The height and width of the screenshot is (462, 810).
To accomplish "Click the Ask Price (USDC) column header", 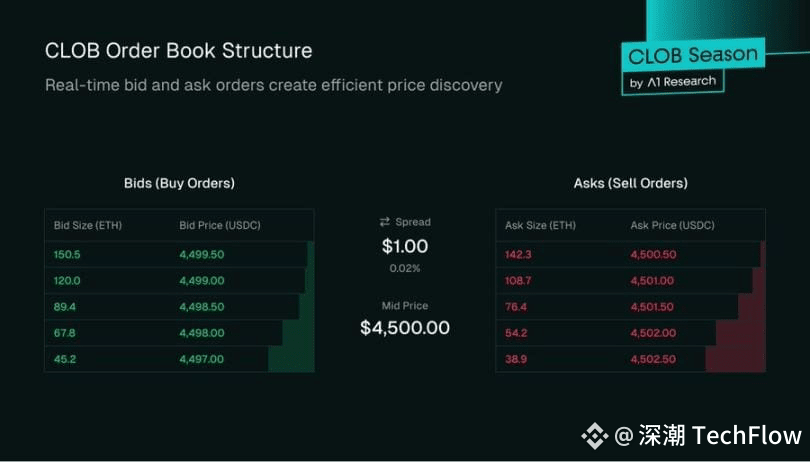I will 673,225.
